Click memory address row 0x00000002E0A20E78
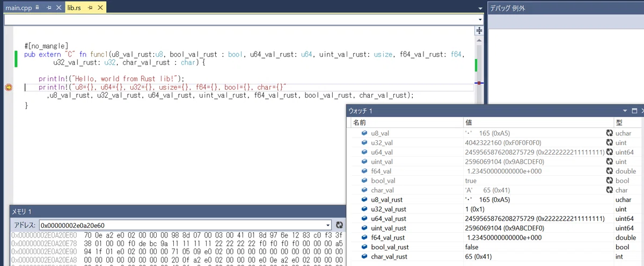 (45, 242)
